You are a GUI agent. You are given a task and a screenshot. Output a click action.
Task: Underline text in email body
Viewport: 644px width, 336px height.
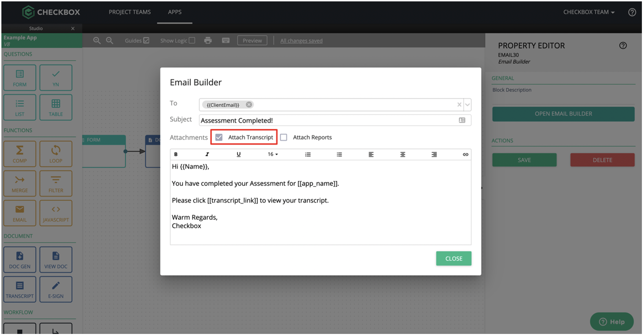pos(238,155)
